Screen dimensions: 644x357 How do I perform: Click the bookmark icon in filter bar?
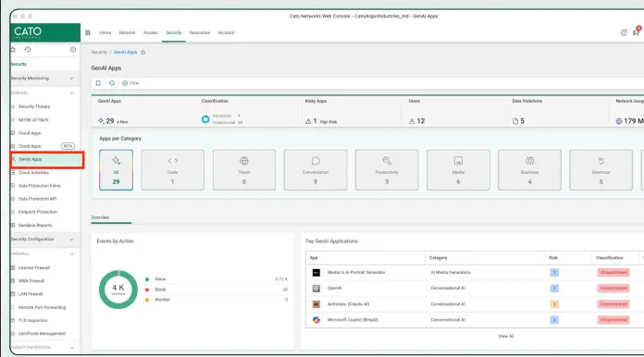pyautogui.click(x=98, y=83)
